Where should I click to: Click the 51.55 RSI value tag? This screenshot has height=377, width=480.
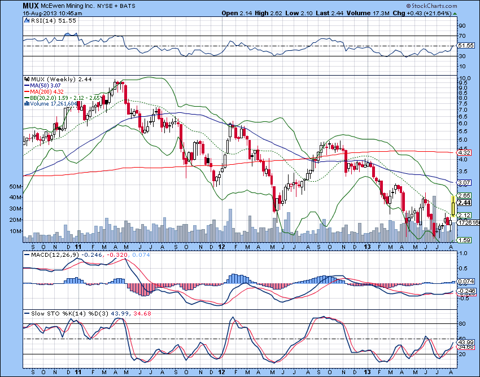(x=466, y=46)
